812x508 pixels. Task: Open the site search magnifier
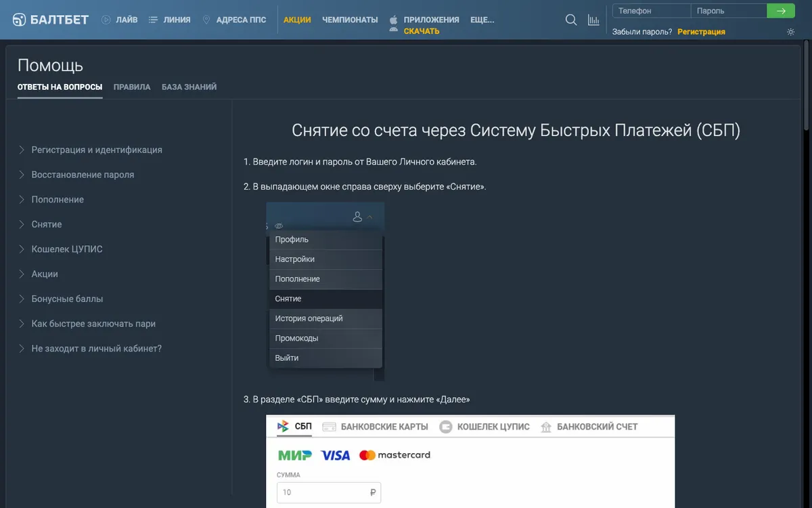[572, 20]
